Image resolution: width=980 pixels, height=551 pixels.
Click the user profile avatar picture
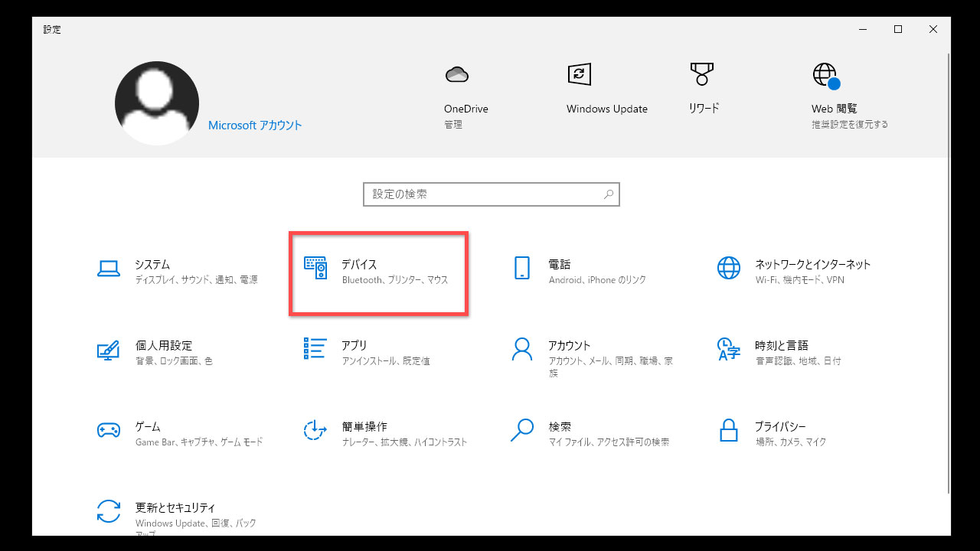pyautogui.click(x=156, y=103)
